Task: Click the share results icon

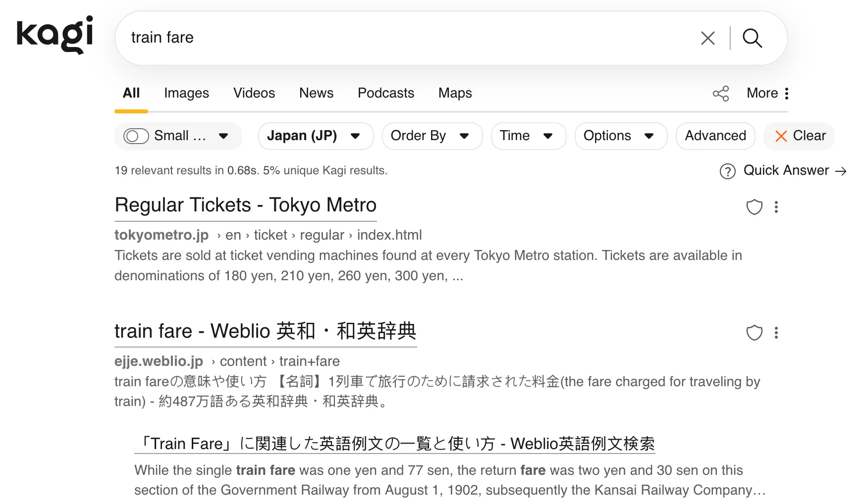Action: click(x=720, y=94)
